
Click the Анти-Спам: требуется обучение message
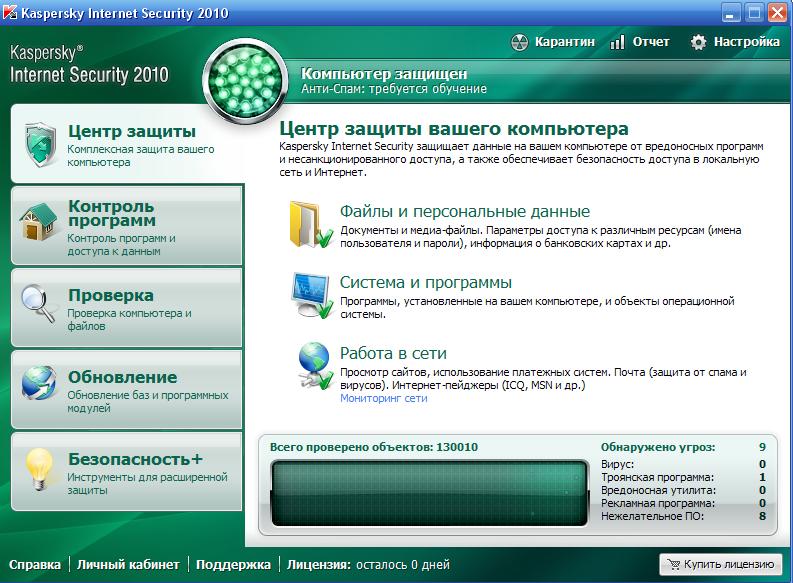pyautogui.click(x=394, y=89)
